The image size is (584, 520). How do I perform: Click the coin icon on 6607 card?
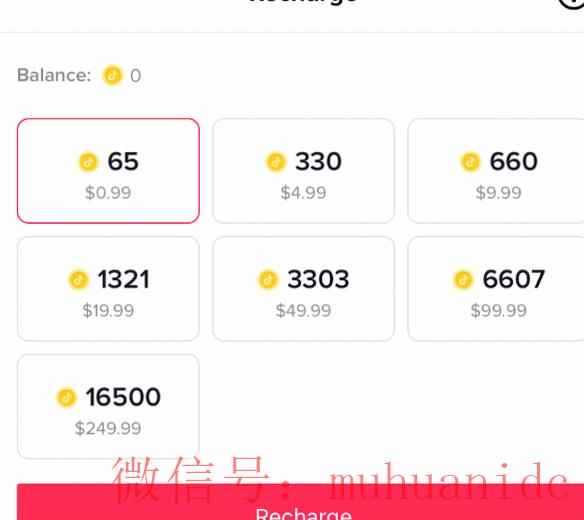tap(463, 280)
